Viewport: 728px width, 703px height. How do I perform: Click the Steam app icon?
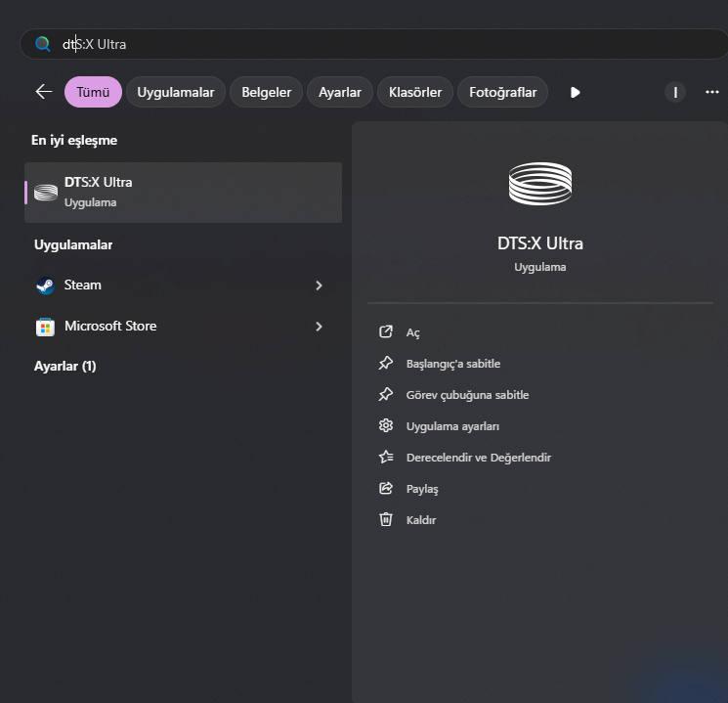coord(46,286)
